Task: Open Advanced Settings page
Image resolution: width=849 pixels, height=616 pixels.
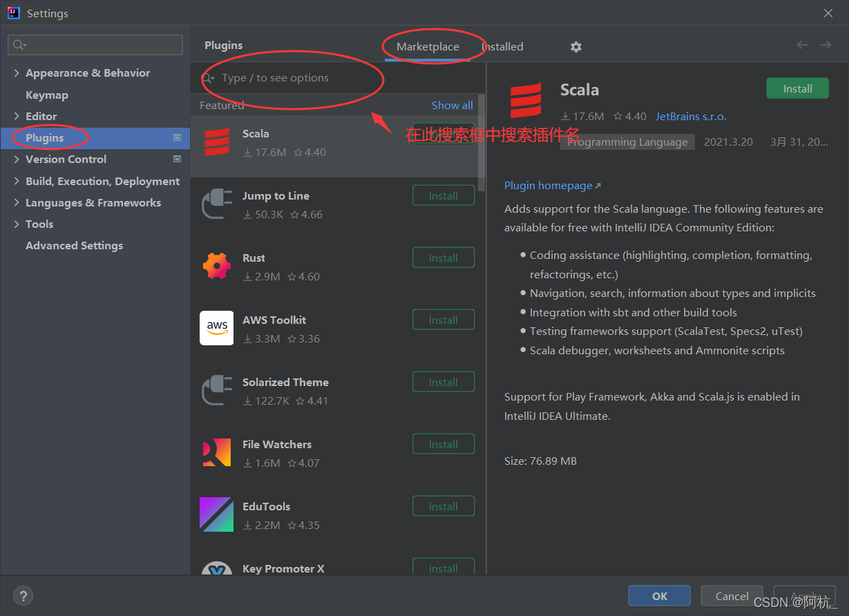Action: (75, 246)
